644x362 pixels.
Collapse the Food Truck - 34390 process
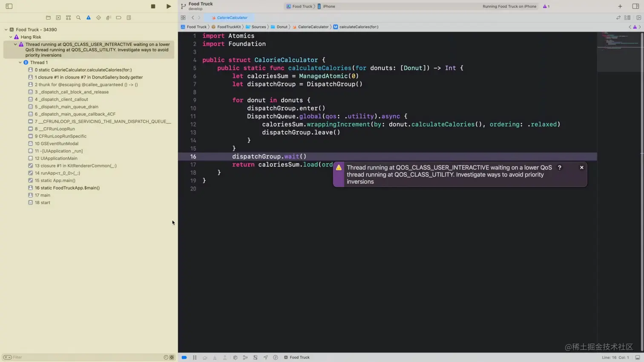(6, 30)
